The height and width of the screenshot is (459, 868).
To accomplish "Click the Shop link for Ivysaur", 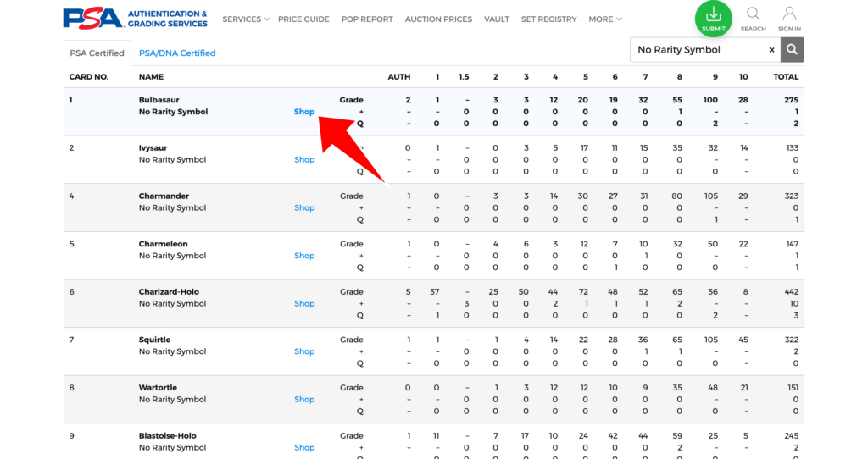I will (x=304, y=160).
